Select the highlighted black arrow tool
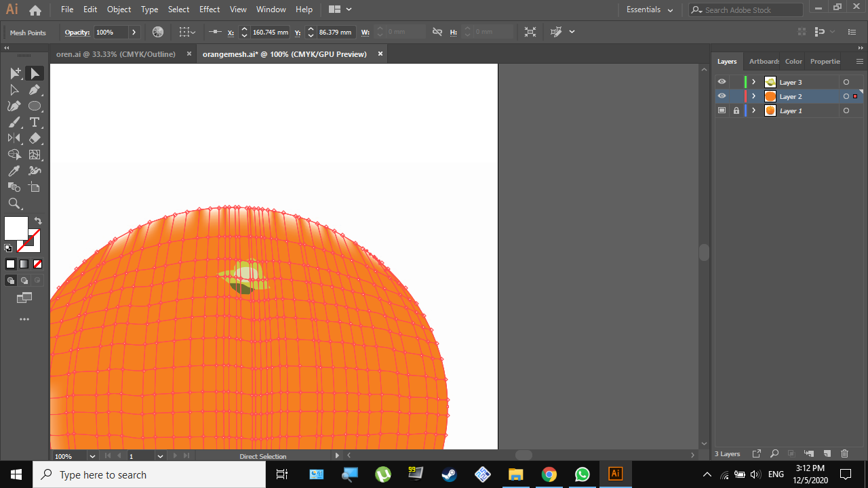 point(35,73)
